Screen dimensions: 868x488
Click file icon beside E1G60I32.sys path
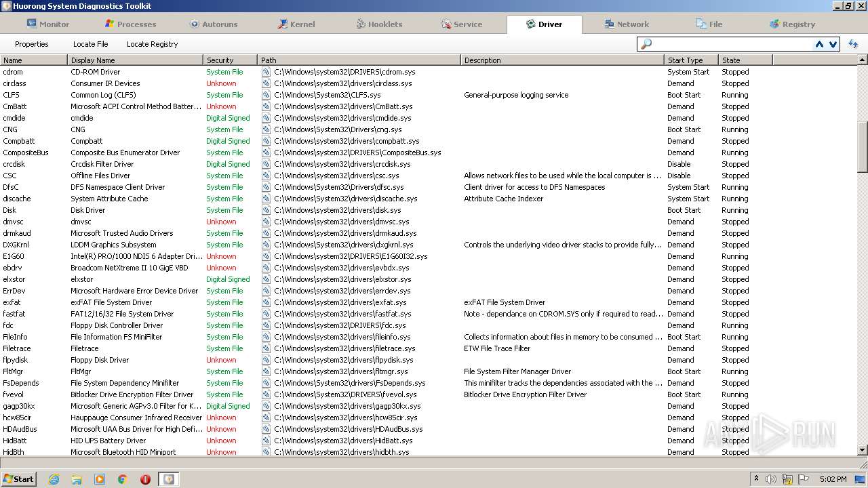(x=267, y=256)
